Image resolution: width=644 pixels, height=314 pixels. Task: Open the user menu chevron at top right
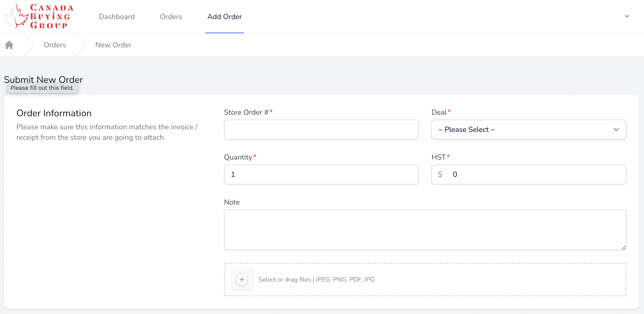pyautogui.click(x=627, y=16)
